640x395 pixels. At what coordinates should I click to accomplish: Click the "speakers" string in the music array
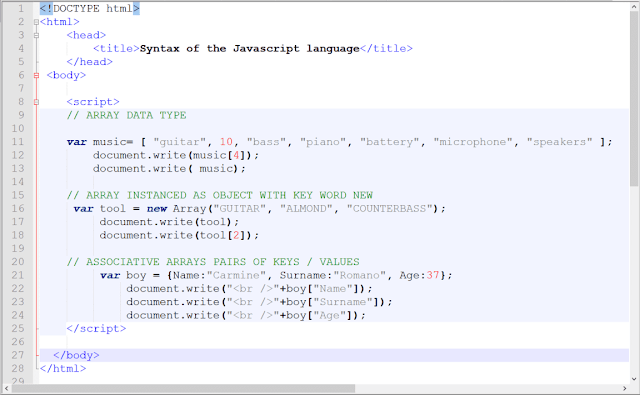pos(559,142)
